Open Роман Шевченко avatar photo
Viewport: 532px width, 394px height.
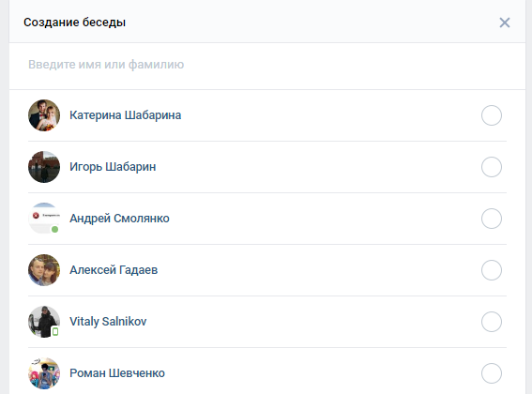coord(44,373)
